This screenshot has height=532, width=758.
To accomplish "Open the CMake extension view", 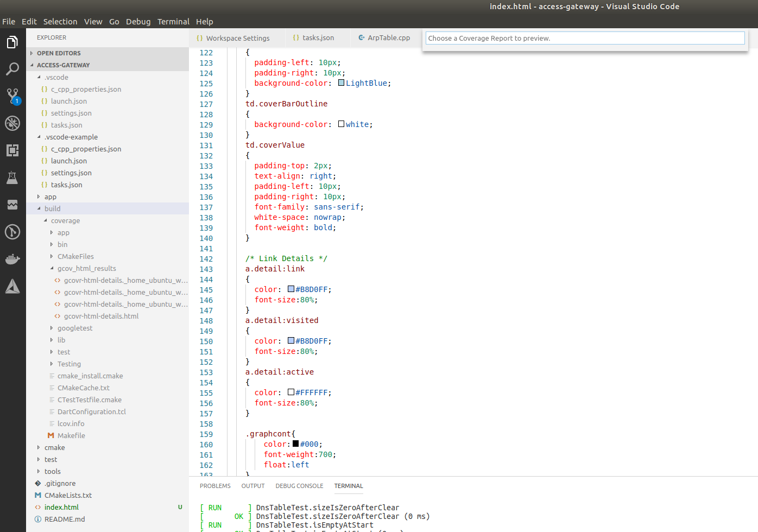I will [x=12, y=286].
